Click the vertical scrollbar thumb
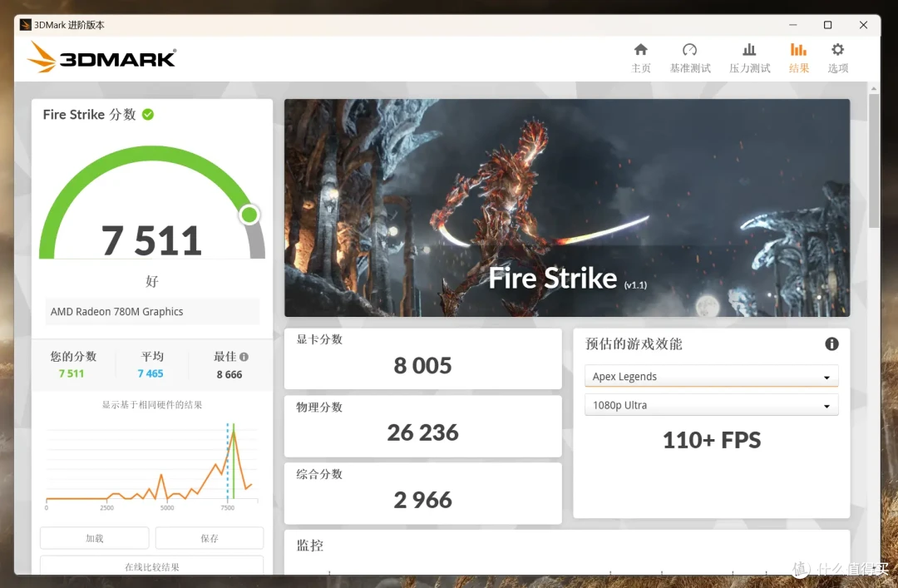Screen dimensions: 898x588 [x=873, y=161]
